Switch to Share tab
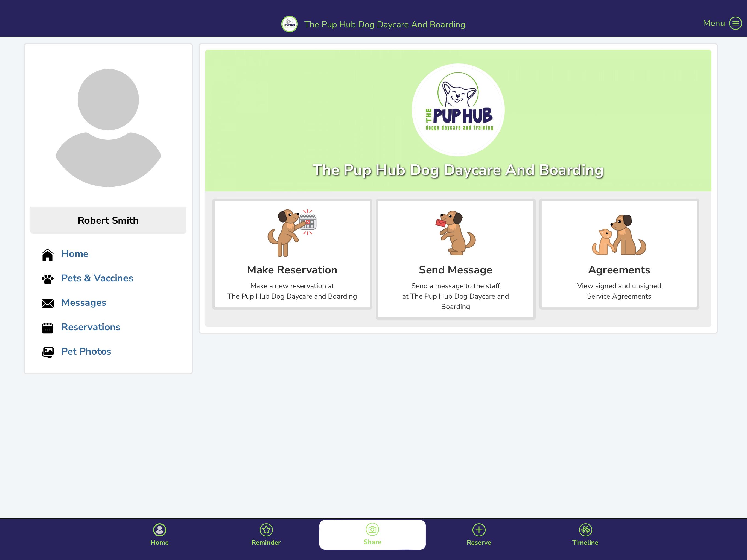This screenshot has width=747, height=560. [372, 535]
